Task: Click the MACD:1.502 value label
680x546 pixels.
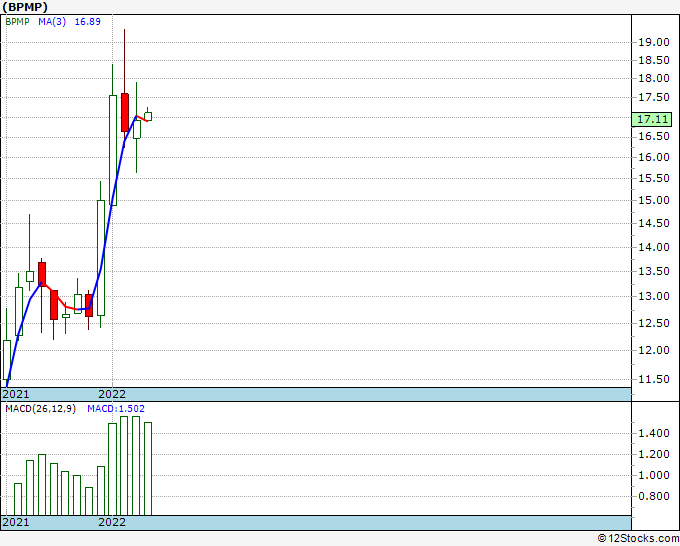Action: click(116, 409)
